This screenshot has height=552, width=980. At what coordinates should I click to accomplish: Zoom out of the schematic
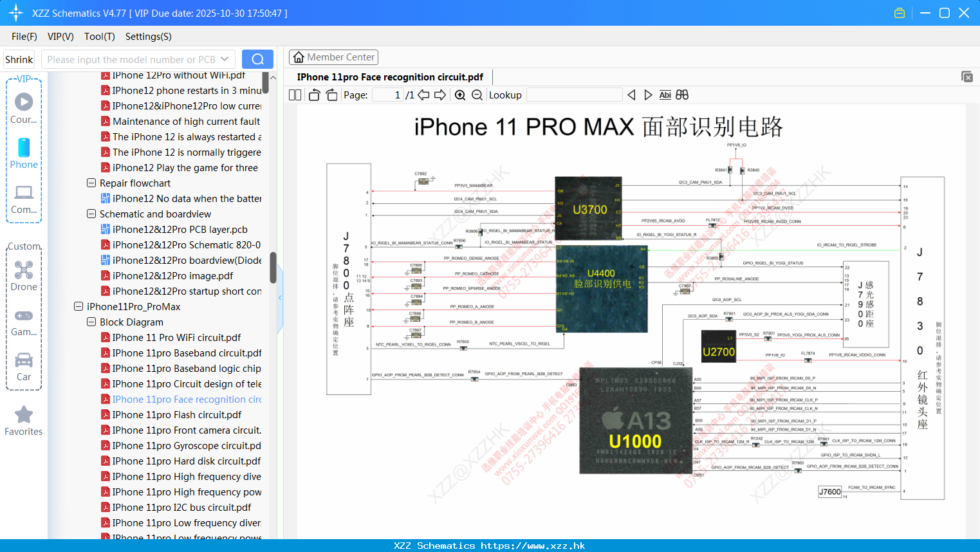coord(477,95)
